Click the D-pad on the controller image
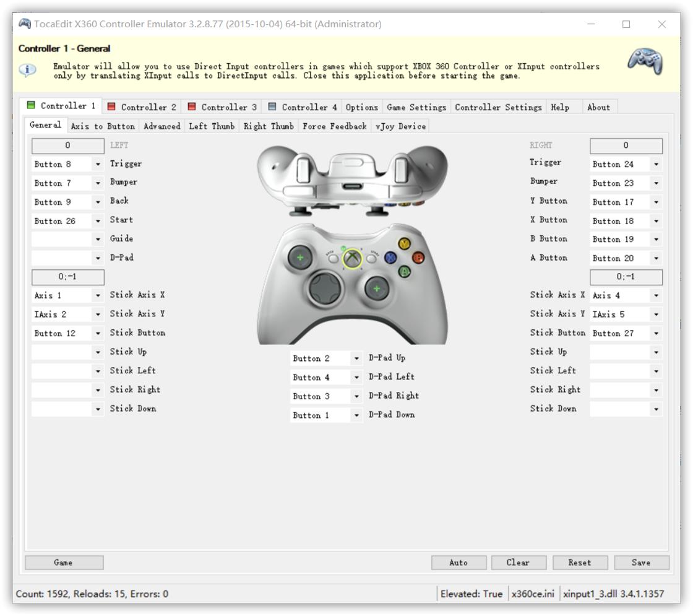 [325, 289]
